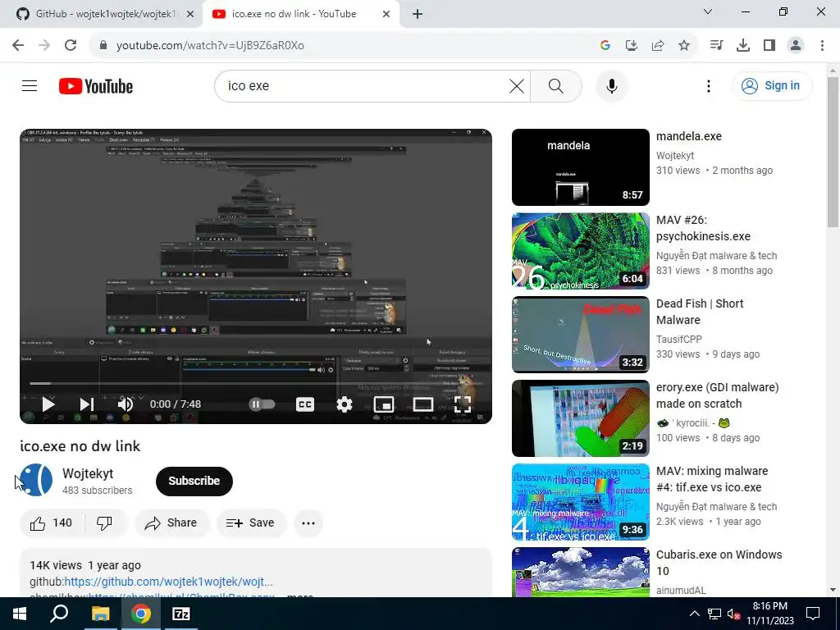Open Google icon in address bar

pyautogui.click(x=605, y=45)
